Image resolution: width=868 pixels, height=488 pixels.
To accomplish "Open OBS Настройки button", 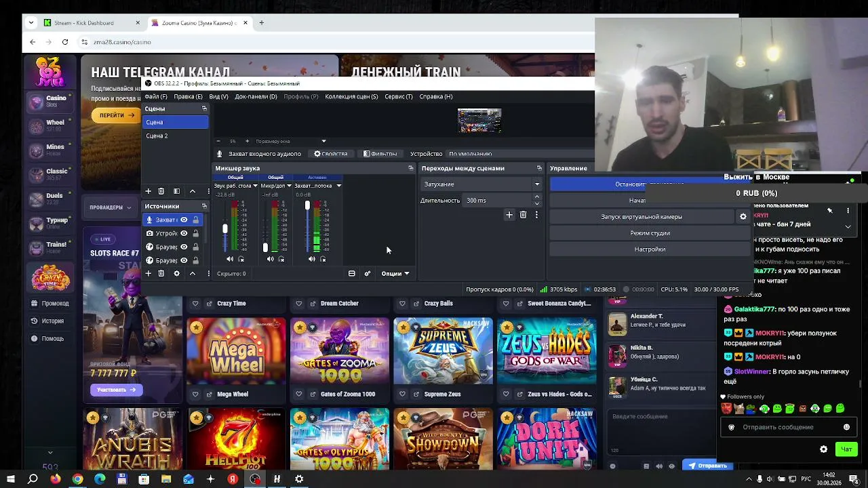I will (650, 249).
